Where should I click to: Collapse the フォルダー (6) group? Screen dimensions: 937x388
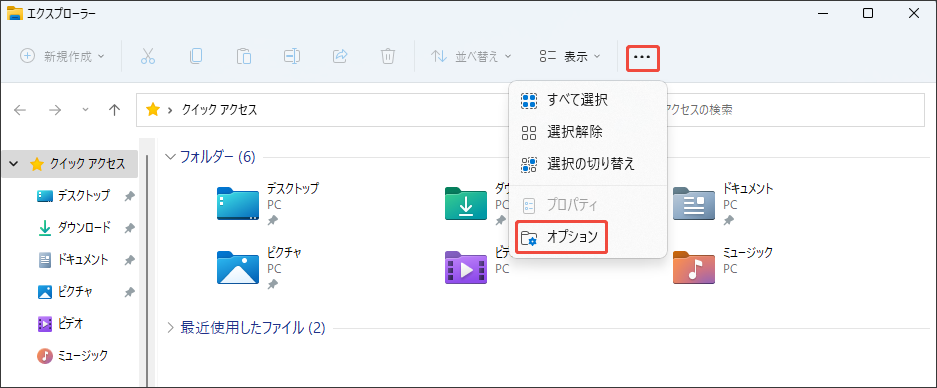tap(171, 157)
